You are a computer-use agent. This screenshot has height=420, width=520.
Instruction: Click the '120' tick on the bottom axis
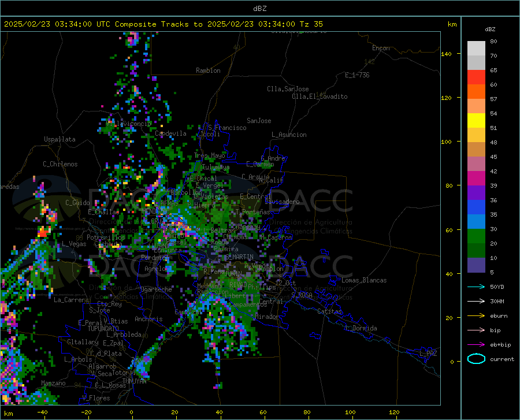click(x=394, y=412)
